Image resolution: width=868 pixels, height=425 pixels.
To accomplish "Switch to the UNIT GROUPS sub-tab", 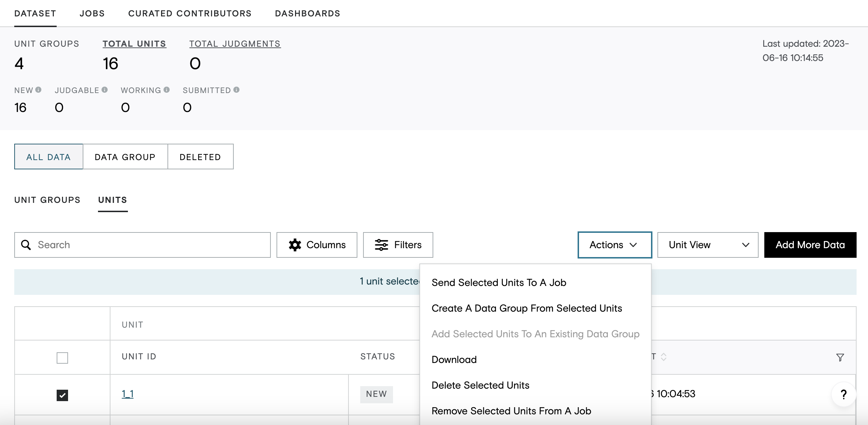I will coord(47,200).
